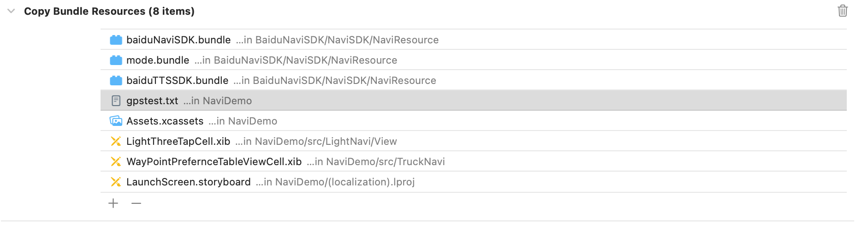The width and height of the screenshot is (868, 226).
Task: Click the Assets.xcassets asset catalog icon
Action: (x=116, y=121)
